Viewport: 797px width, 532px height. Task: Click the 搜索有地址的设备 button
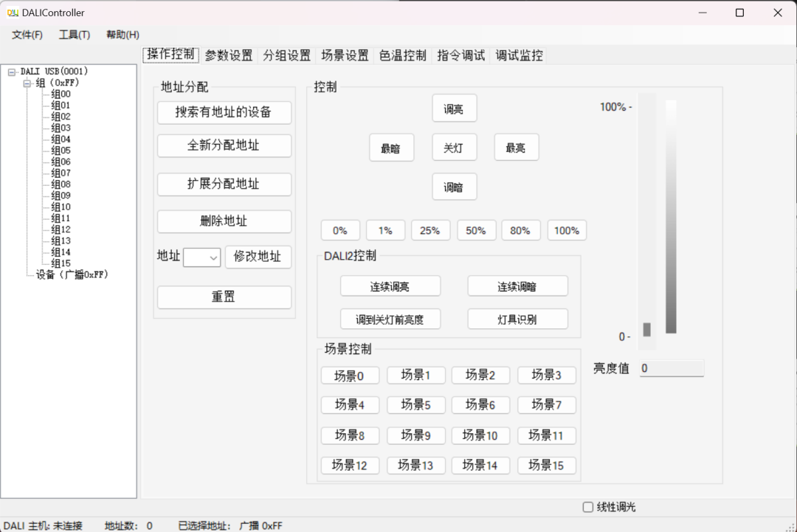tap(224, 112)
